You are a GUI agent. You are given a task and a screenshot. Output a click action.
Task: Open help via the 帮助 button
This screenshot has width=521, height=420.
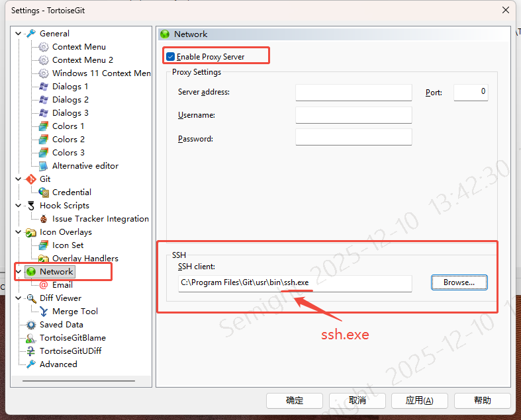click(x=482, y=400)
